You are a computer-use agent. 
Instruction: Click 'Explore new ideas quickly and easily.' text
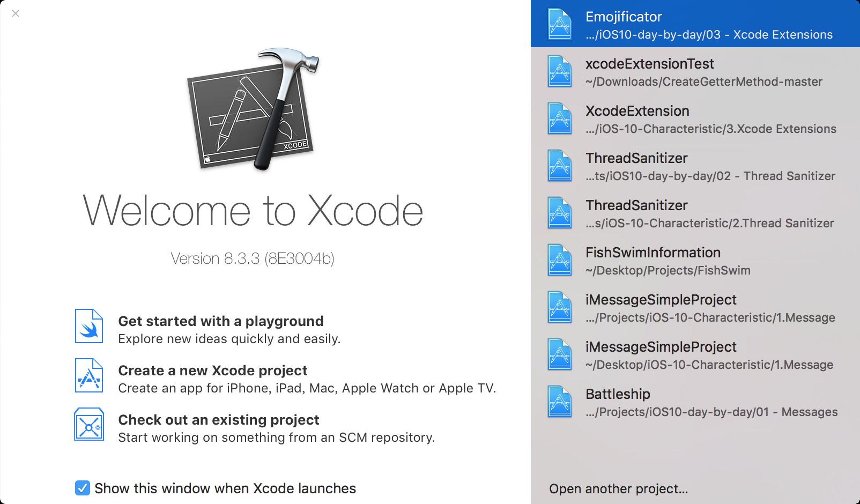229,339
